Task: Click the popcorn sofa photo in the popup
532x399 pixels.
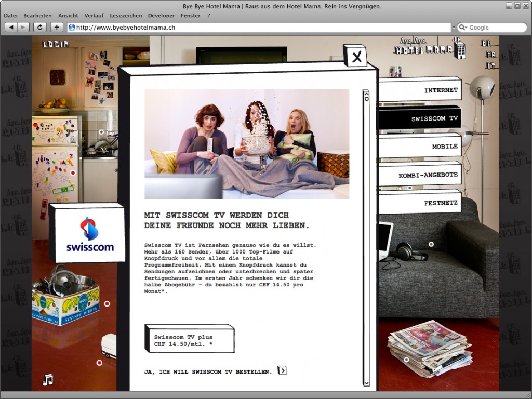Action: pos(247,144)
